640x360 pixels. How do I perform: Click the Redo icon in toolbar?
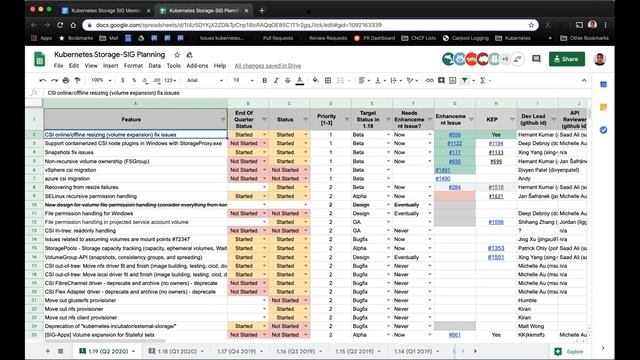click(x=54, y=80)
